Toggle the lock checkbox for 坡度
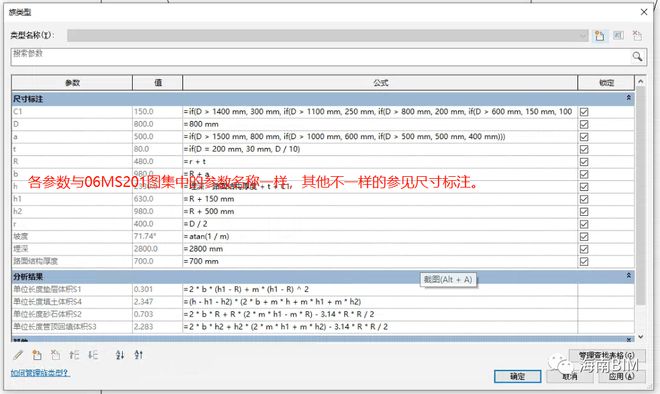Screen dimensions: 660x394 [584, 237]
